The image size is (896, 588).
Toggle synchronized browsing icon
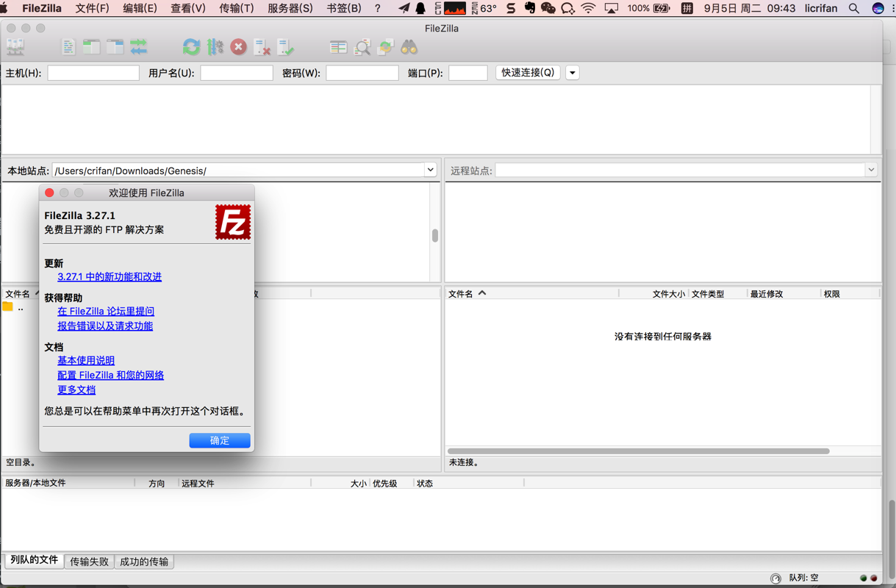coord(385,47)
